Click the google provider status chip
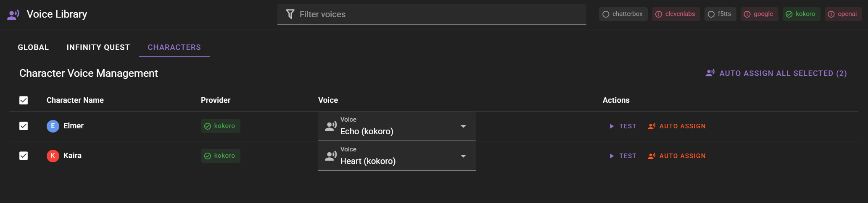 [x=759, y=14]
